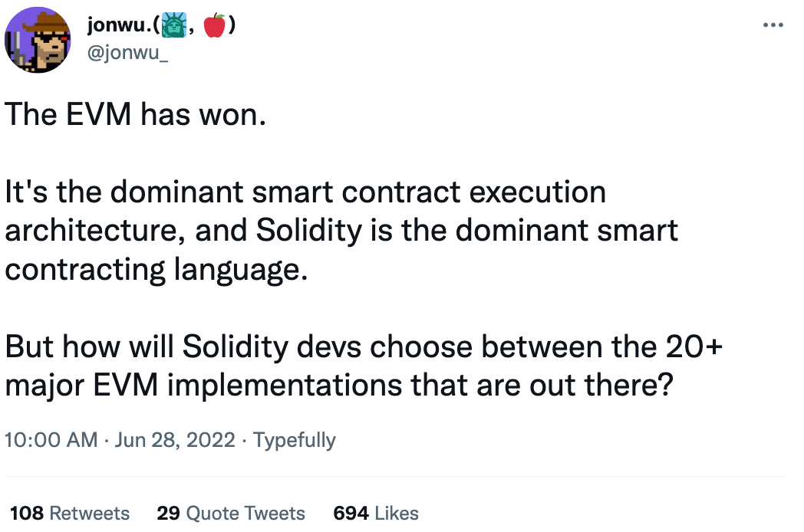Open the 10:00 AM timestamp link

(x=51, y=440)
